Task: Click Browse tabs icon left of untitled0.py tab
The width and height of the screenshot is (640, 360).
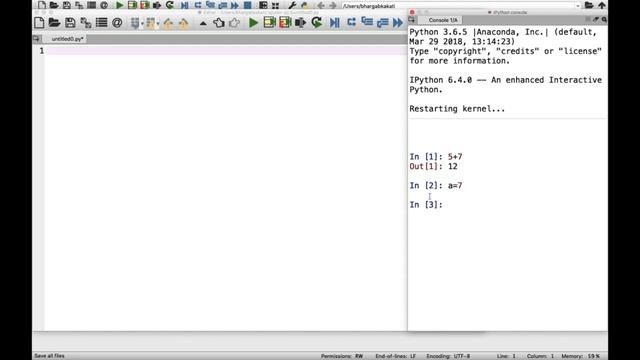Action: [36, 38]
